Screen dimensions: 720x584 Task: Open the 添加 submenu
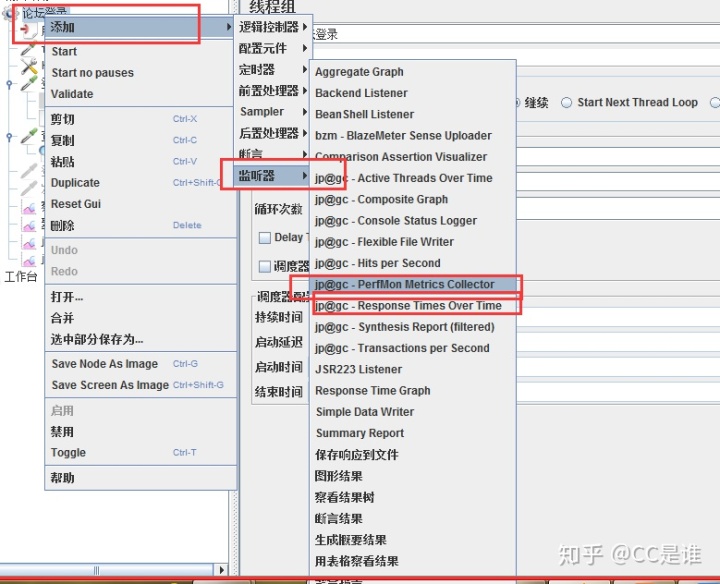point(141,27)
